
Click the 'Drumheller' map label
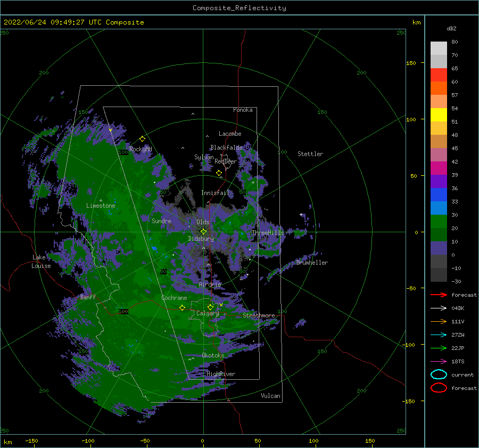click(312, 263)
